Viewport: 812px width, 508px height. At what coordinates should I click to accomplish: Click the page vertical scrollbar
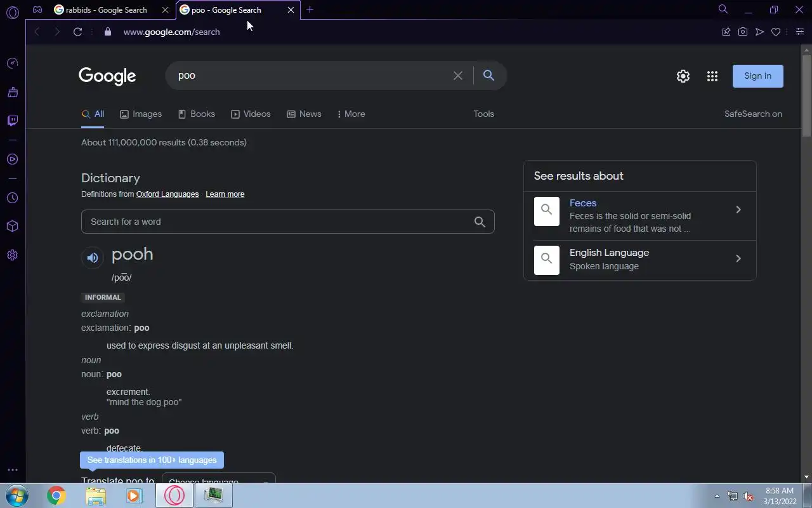[806, 95]
